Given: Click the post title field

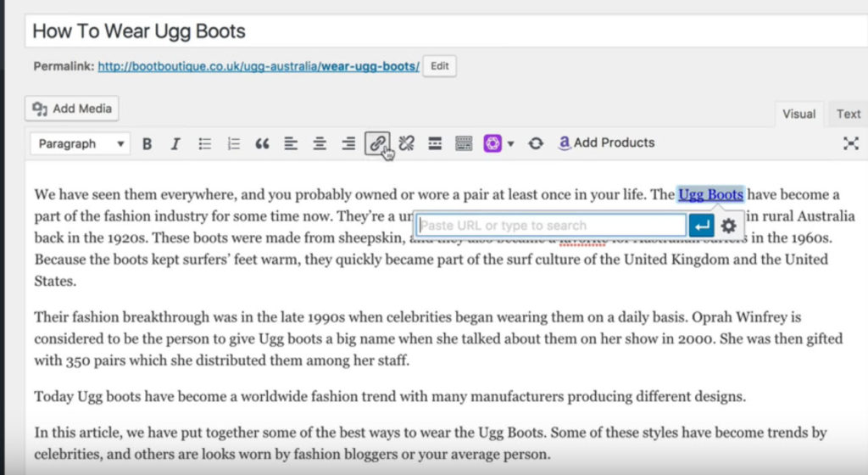Looking at the screenshot, I should (x=446, y=31).
